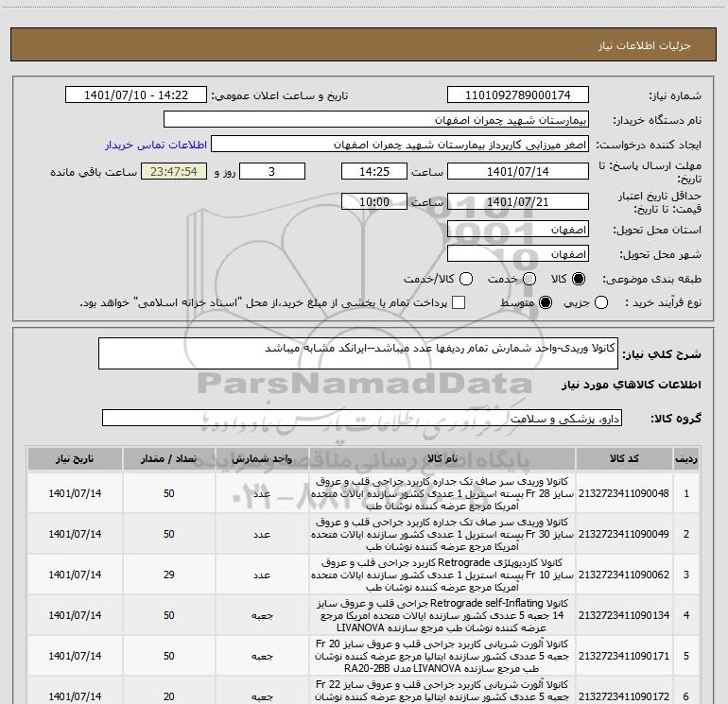This screenshot has width=728, height=704.
Task: Click the validity time field 10:00
Action: pyautogui.click(x=374, y=201)
